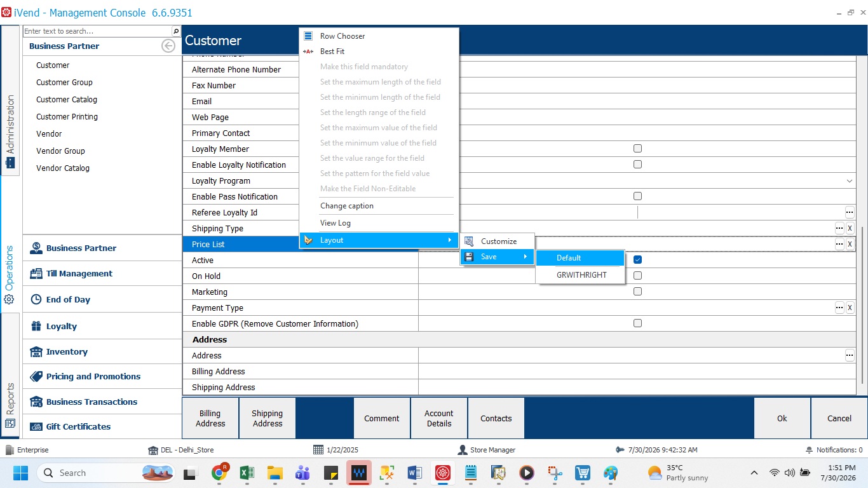The height and width of the screenshot is (488, 868).
Task: Open the Referee Loyalty Id lookup ellipsis
Action: (x=850, y=213)
